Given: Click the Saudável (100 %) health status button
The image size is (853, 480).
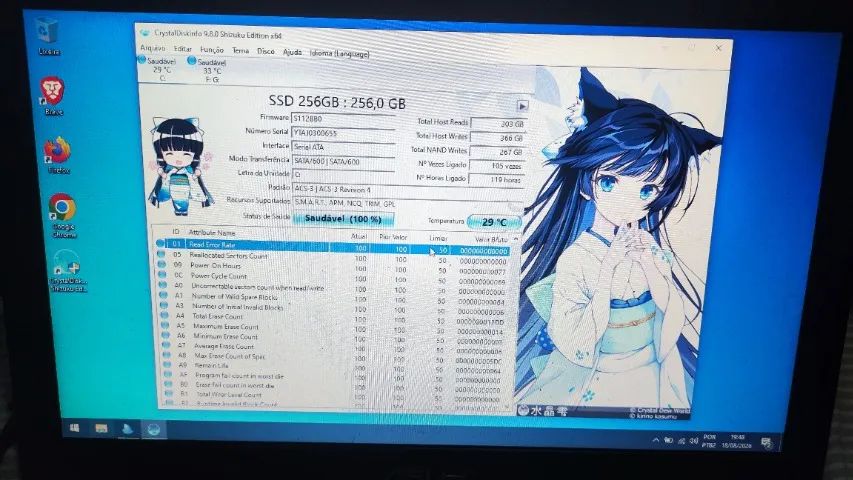Looking at the screenshot, I should [x=344, y=219].
